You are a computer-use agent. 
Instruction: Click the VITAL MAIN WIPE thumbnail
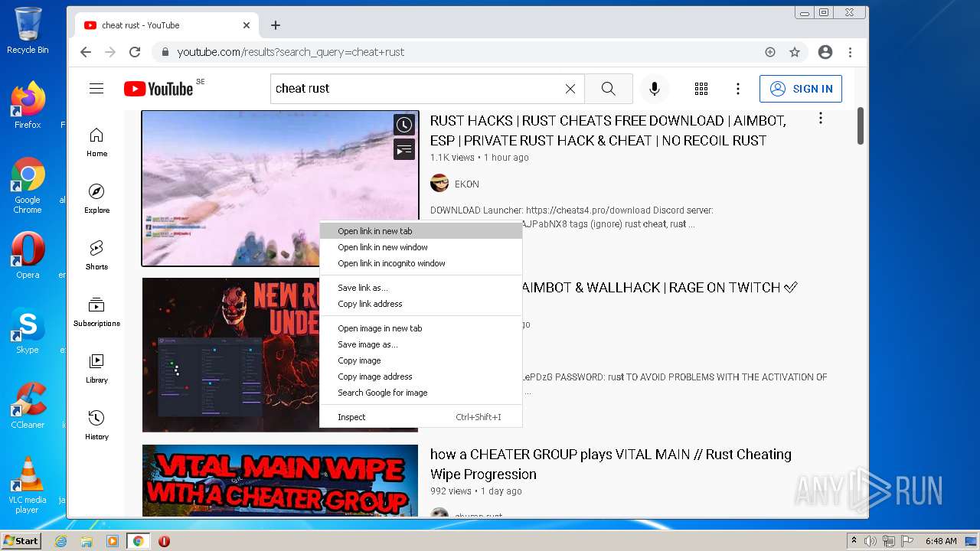click(280, 481)
